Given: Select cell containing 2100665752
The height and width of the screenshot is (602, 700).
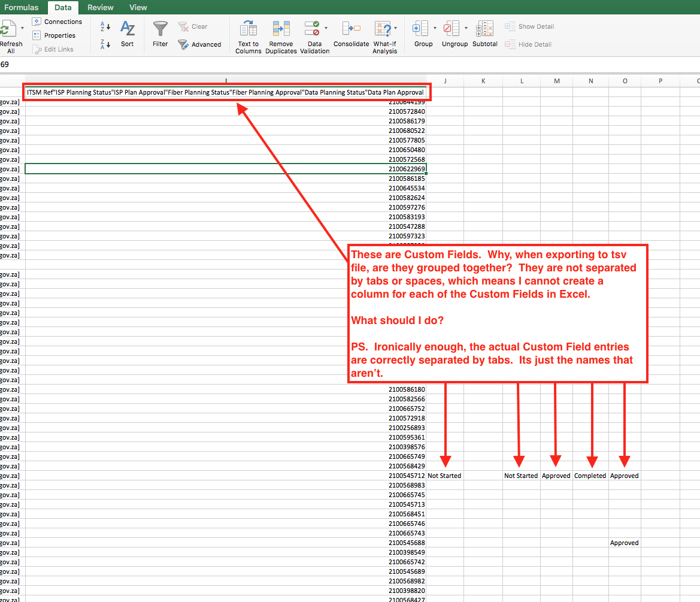Looking at the screenshot, I should pos(226,409).
